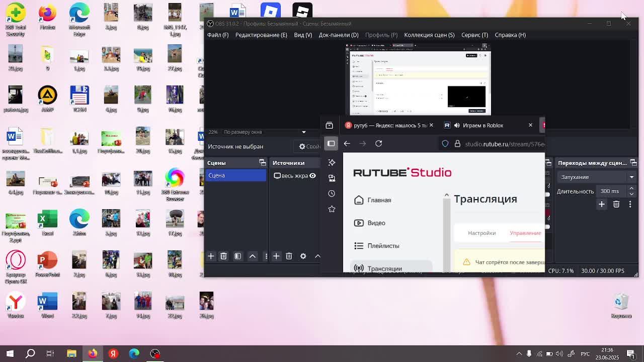
Task: Remove the selected source with the trash icon
Action: tap(289, 256)
